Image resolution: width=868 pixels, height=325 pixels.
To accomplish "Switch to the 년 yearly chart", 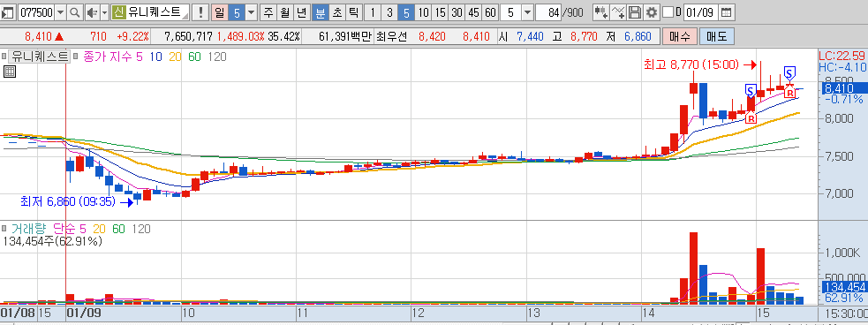I will (x=301, y=12).
